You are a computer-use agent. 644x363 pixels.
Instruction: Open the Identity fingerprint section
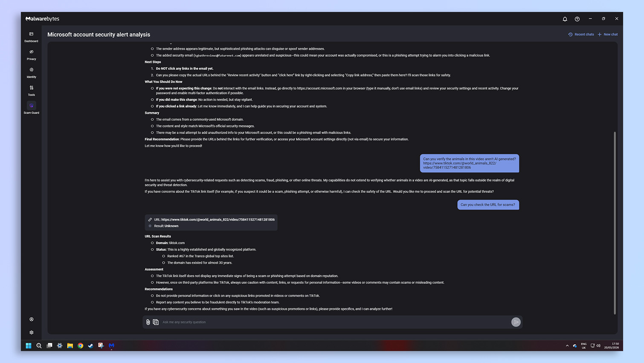(31, 73)
